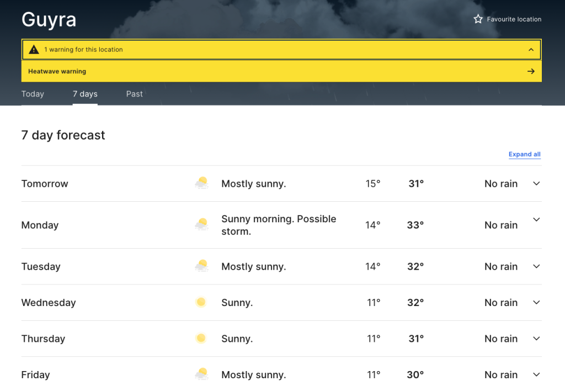Expand Monday's forecast row chevron

point(536,220)
